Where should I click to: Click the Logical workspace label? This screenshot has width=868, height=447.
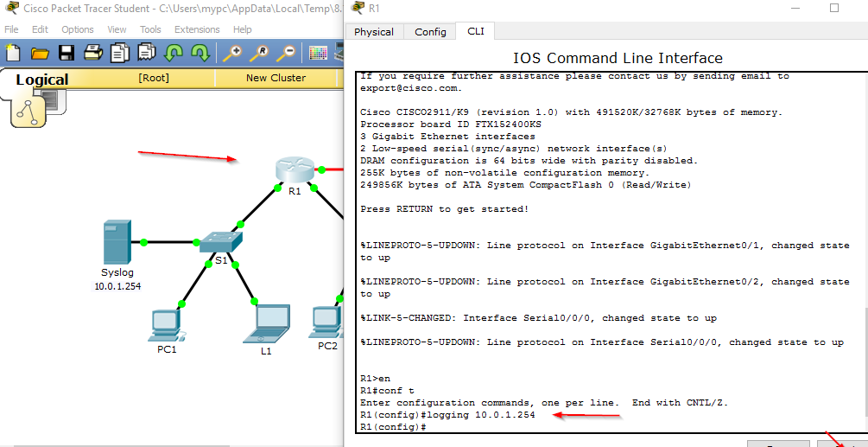[42, 80]
